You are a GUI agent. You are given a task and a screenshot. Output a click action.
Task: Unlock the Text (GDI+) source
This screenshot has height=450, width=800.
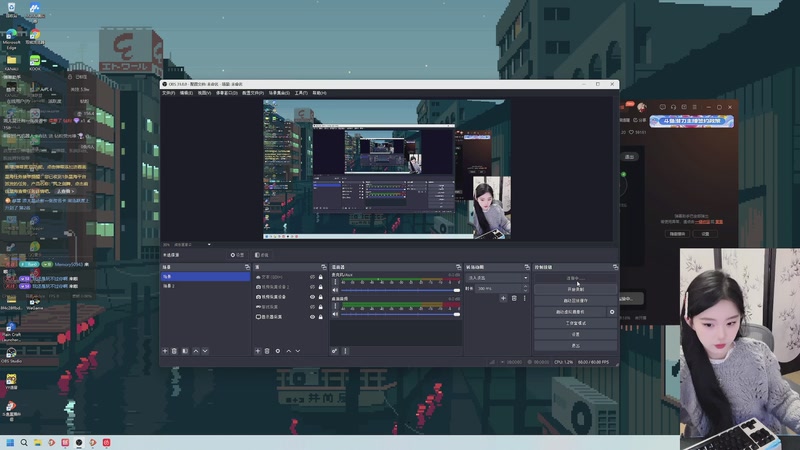point(321,277)
